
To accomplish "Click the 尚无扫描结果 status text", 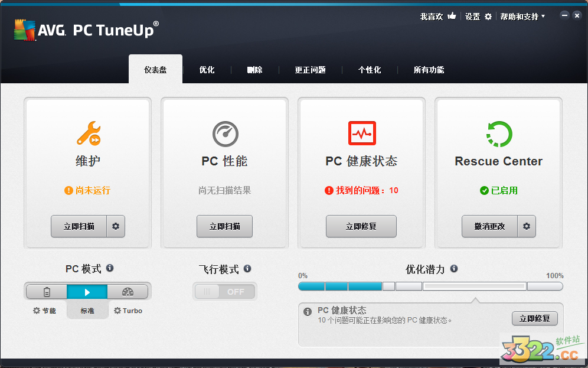I will point(224,191).
